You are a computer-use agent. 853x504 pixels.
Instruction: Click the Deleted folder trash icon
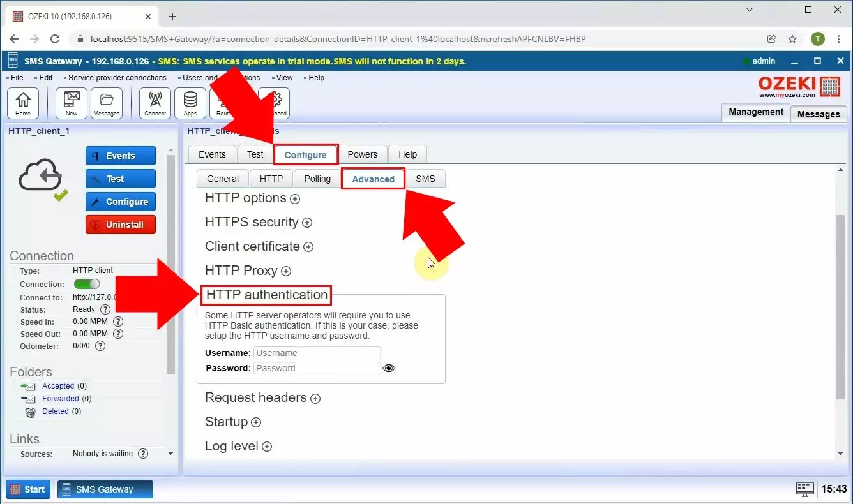pos(30,412)
